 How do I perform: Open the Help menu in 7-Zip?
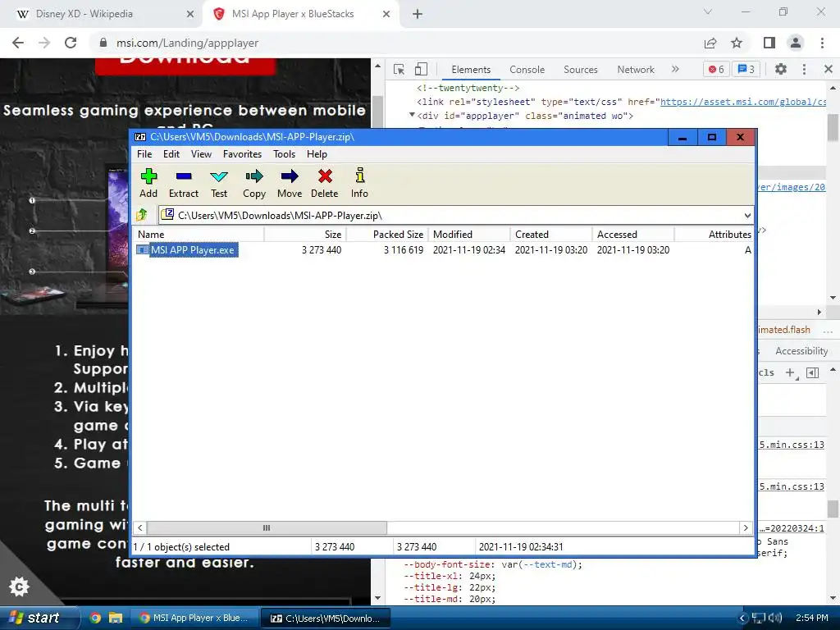point(317,154)
